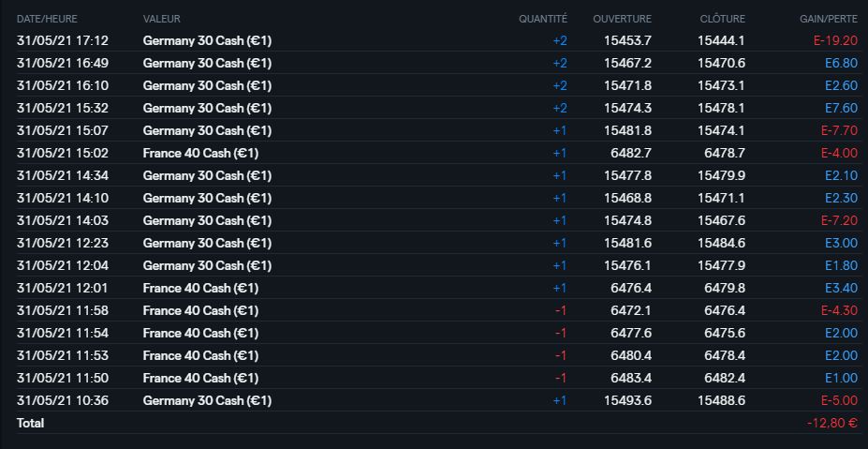
Task: Select the Germany 30 Cash trade at 14:03
Action: pyautogui.click(x=207, y=220)
